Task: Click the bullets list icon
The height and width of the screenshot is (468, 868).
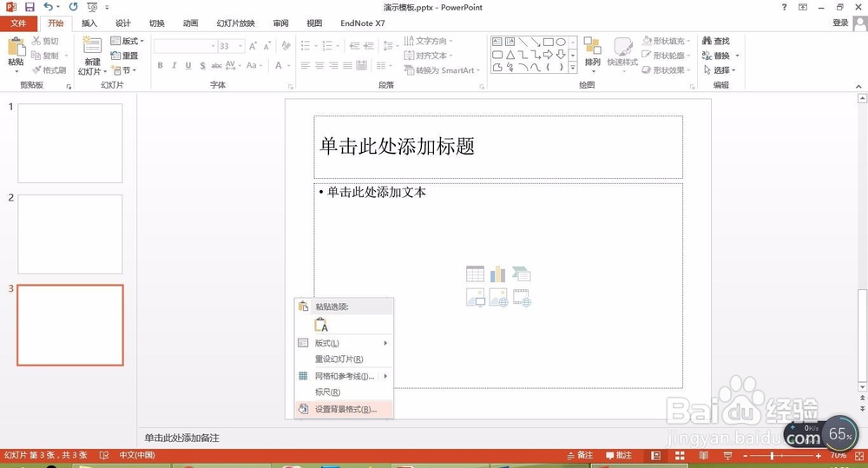Action: click(x=306, y=46)
